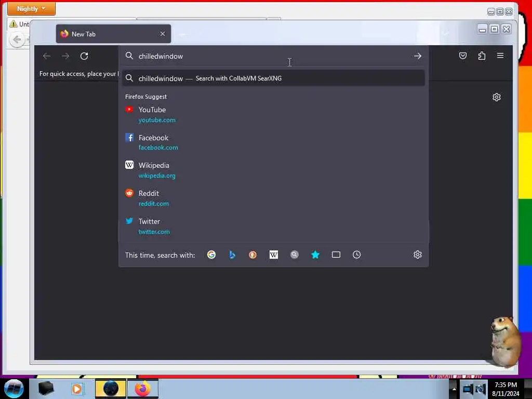Search this time with Google

(x=211, y=255)
